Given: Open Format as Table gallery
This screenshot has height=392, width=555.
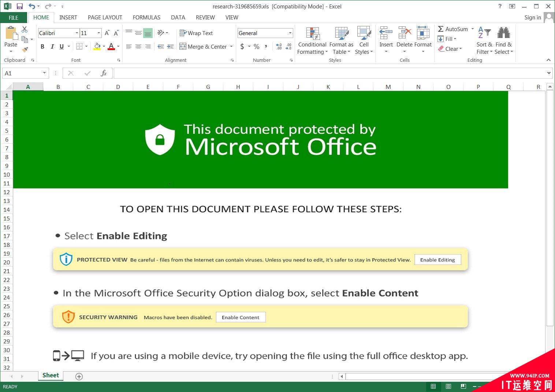Looking at the screenshot, I should tap(341, 41).
